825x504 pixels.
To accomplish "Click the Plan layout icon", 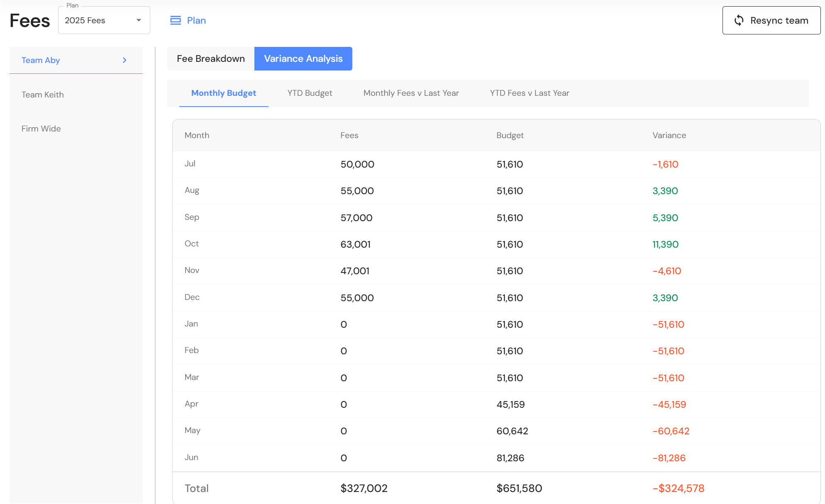I will 176,20.
